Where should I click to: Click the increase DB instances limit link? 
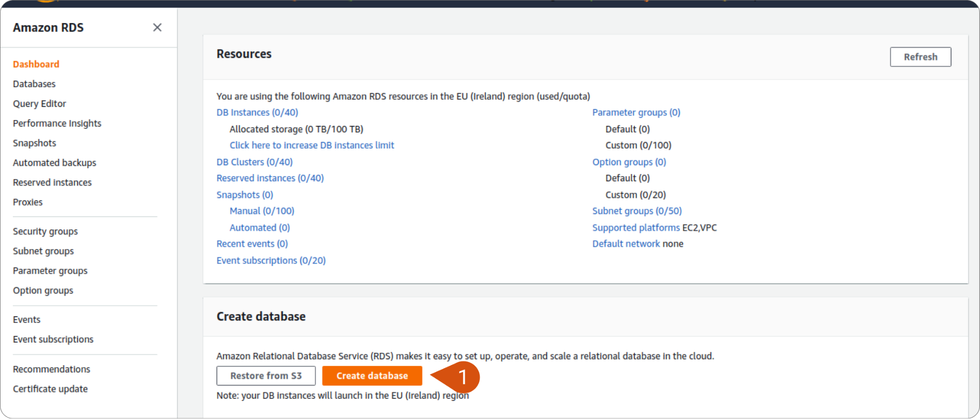312,146
